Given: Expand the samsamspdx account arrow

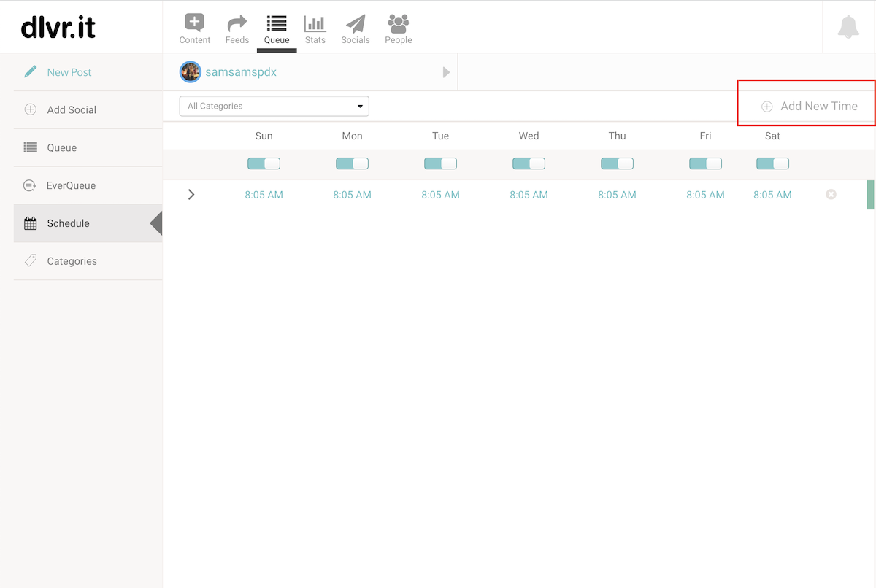Looking at the screenshot, I should (446, 72).
